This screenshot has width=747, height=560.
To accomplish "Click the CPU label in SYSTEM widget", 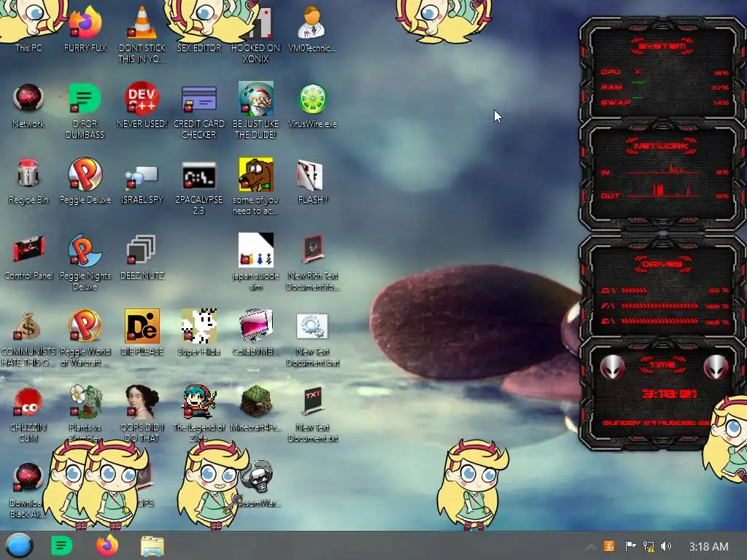I will [611, 72].
